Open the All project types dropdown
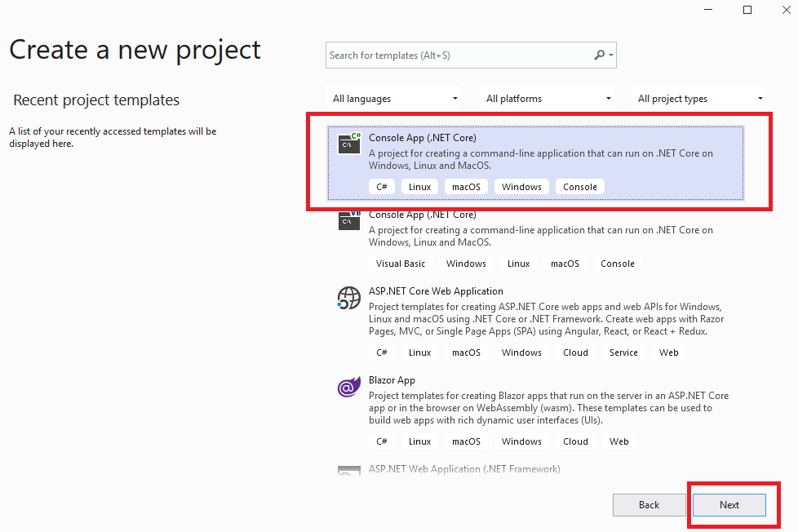 coord(700,99)
